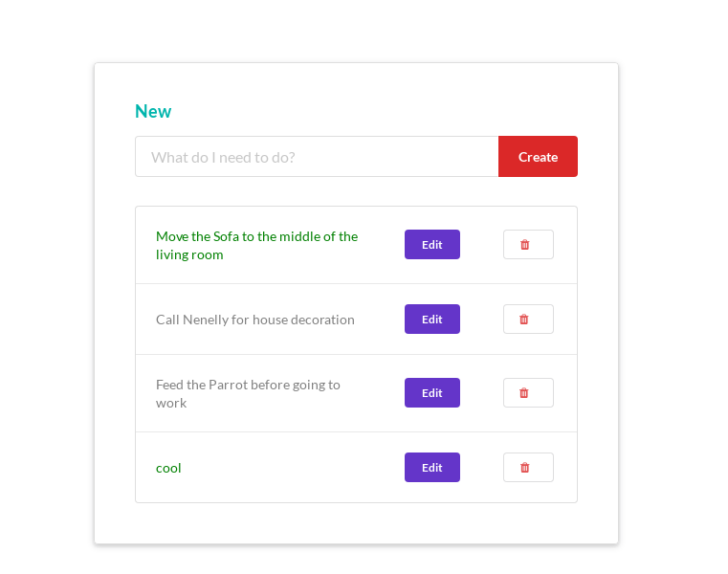Image resolution: width=728 pixels, height=574 pixels.
Task: Click the 'Feed the Parrot before going' text
Action: (248, 385)
